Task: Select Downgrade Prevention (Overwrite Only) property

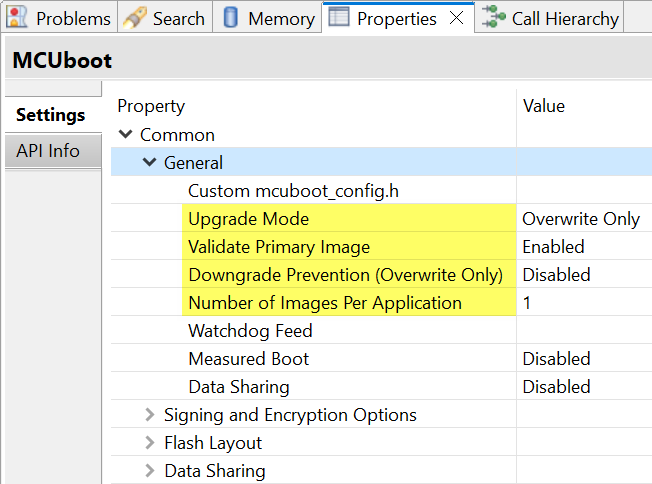Action: (x=346, y=275)
